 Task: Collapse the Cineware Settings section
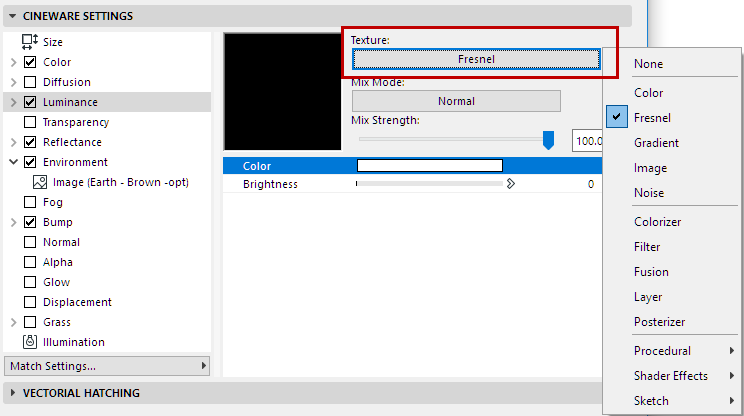[x=12, y=16]
